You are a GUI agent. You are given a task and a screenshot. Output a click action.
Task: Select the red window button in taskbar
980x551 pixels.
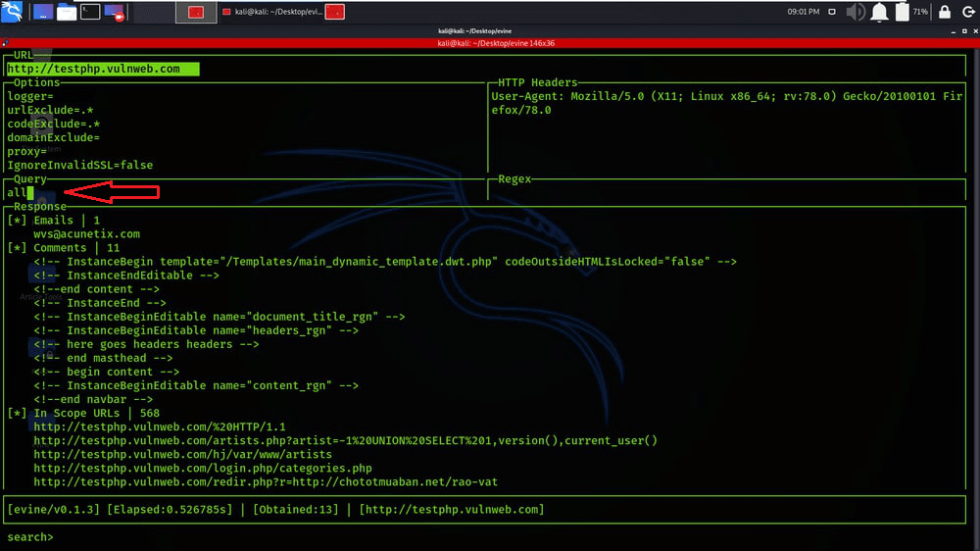pyautogui.click(x=196, y=12)
